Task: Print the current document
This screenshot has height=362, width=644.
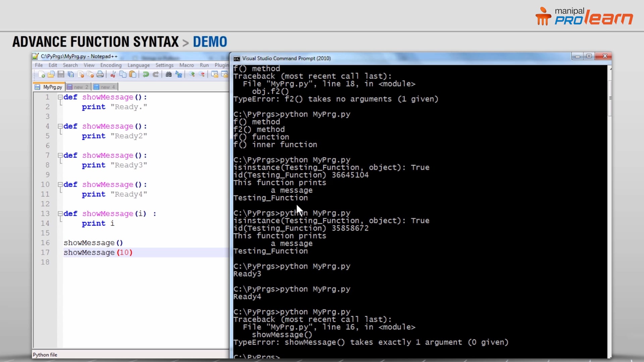Action: point(100,74)
